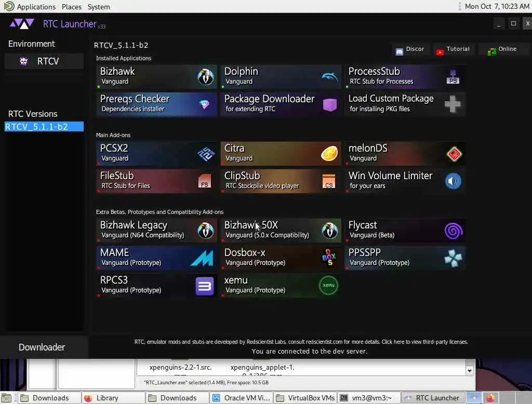Open the System menu in top panel

[x=99, y=7]
